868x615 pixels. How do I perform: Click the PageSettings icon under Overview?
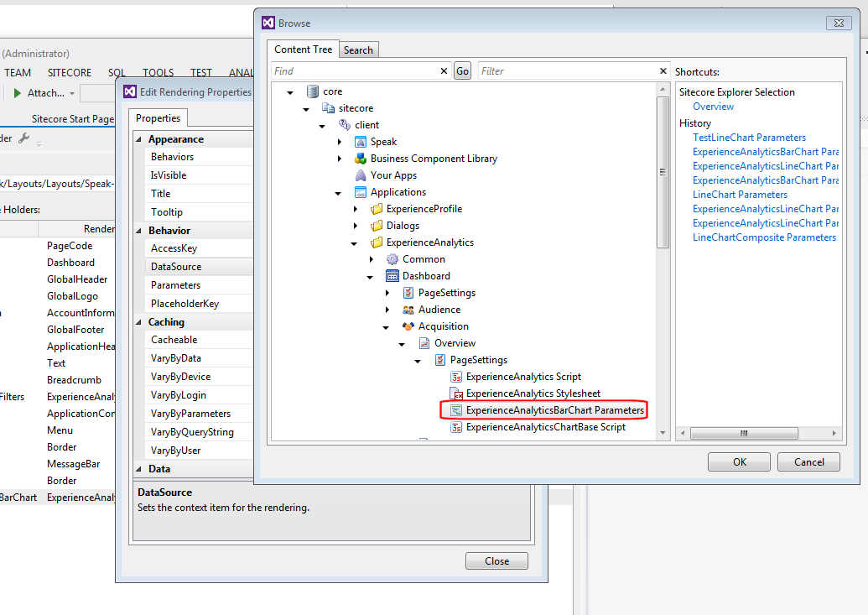pos(439,359)
